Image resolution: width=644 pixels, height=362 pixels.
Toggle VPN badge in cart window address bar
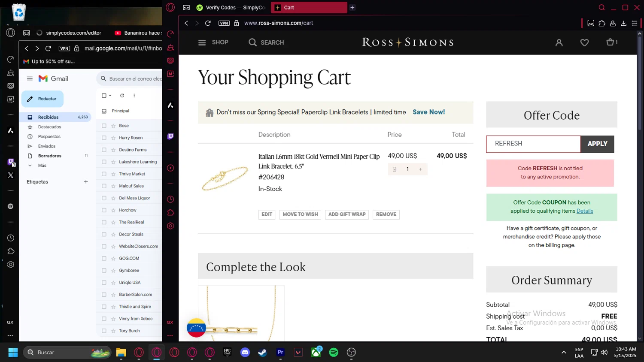pyautogui.click(x=224, y=23)
